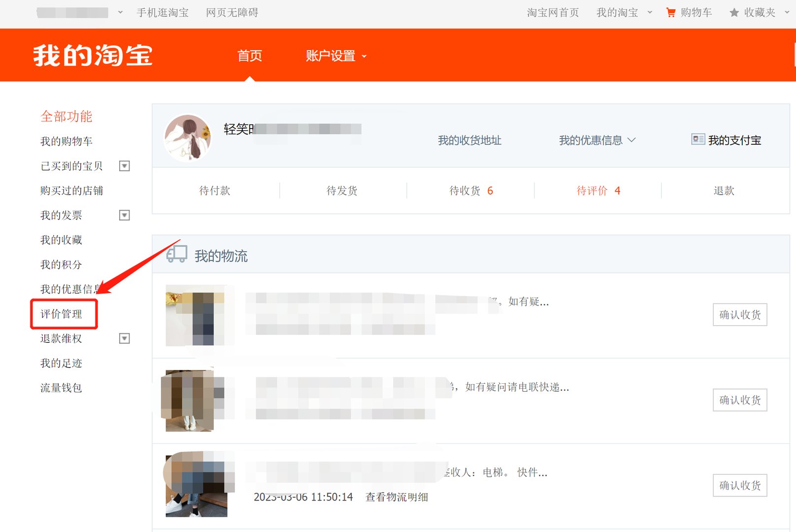796x532 pixels.
Task: Expand the 已买到的宝贝 dropdown arrow
Action: click(124, 166)
